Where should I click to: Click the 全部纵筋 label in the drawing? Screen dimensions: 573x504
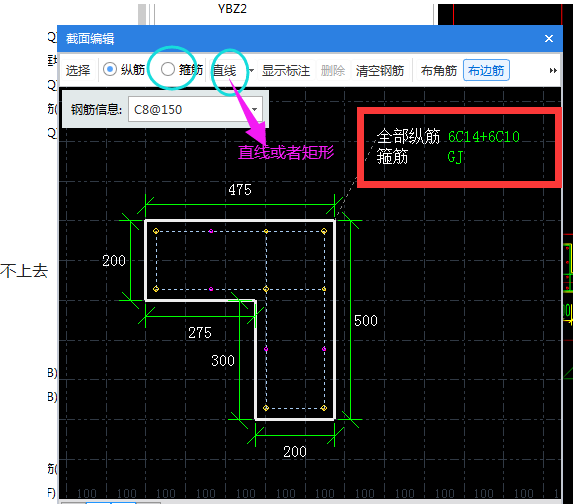(x=408, y=137)
